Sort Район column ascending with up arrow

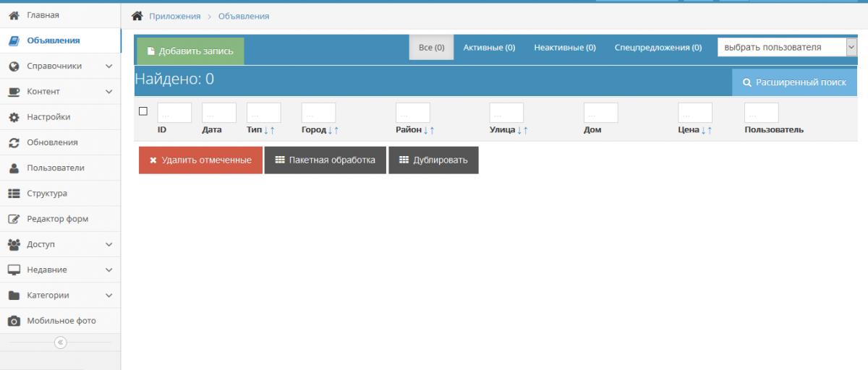tap(432, 130)
